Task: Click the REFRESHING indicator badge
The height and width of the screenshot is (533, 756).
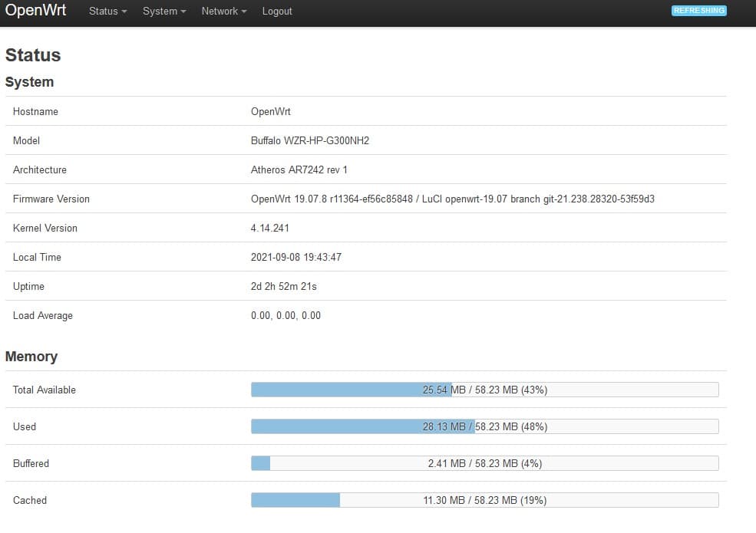Action: tap(698, 11)
